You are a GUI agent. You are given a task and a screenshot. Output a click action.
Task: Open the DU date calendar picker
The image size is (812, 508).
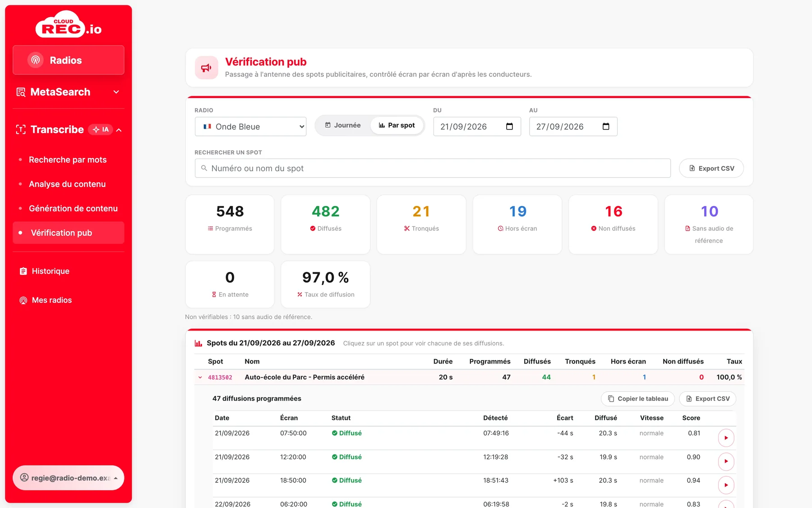pos(510,126)
